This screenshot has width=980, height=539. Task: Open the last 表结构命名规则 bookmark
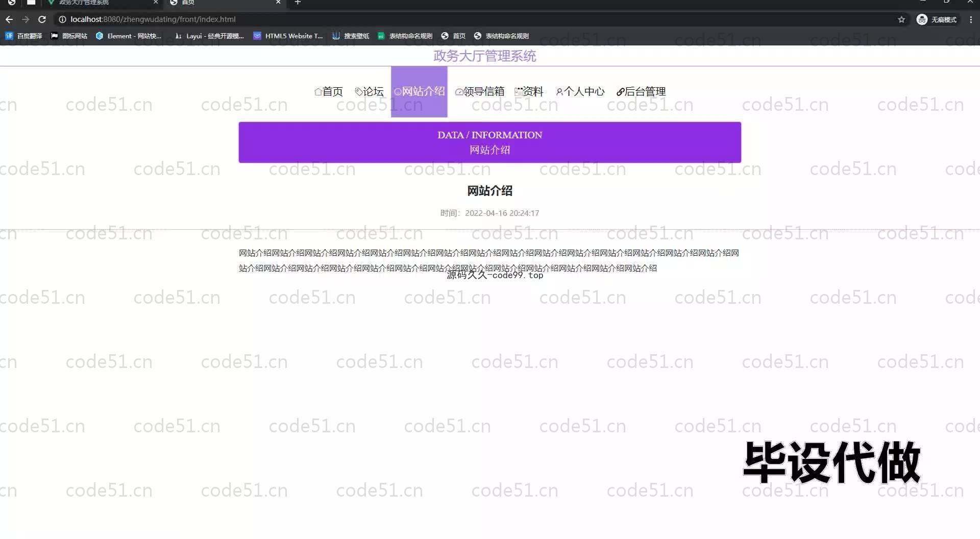click(x=501, y=36)
